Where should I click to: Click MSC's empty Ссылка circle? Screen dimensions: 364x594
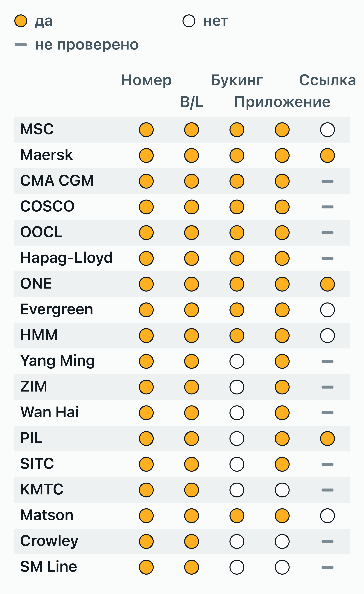[327, 130]
